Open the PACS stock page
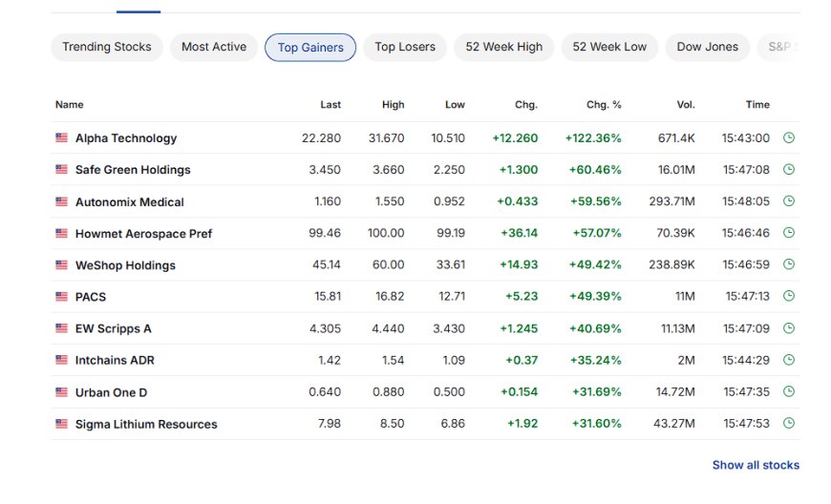Screen dimensions: 831x504 point(91,297)
